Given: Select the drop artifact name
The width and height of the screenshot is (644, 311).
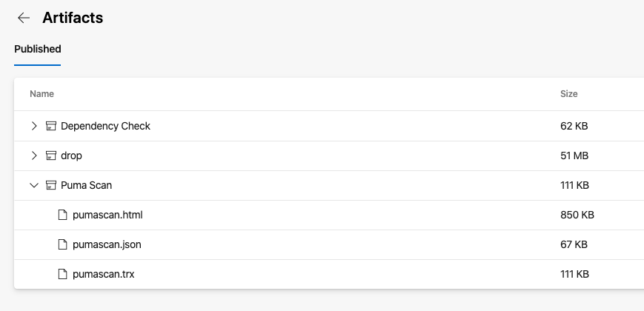Looking at the screenshot, I should [x=71, y=155].
